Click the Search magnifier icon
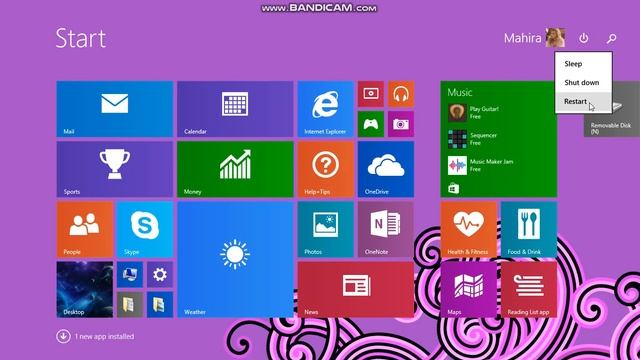Screen dimensions: 640x360 point(611,38)
